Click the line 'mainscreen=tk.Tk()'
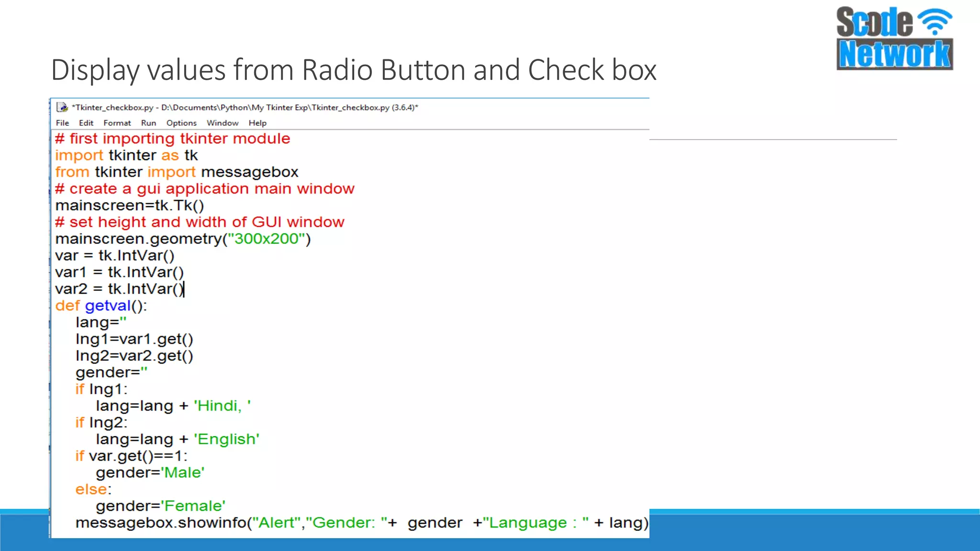The width and height of the screenshot is (980, 551). coord(130,206)
